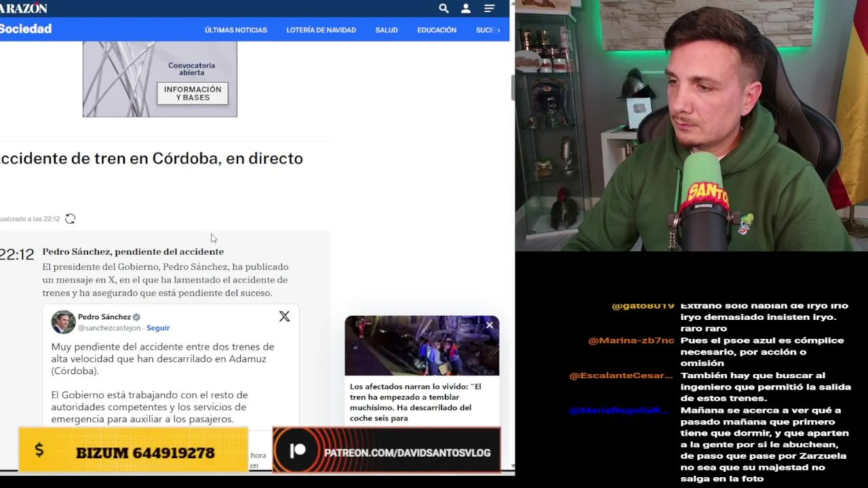Open the hamburger menu icon
The width and height of the screenshot is (868, 488).
(489, 8)
